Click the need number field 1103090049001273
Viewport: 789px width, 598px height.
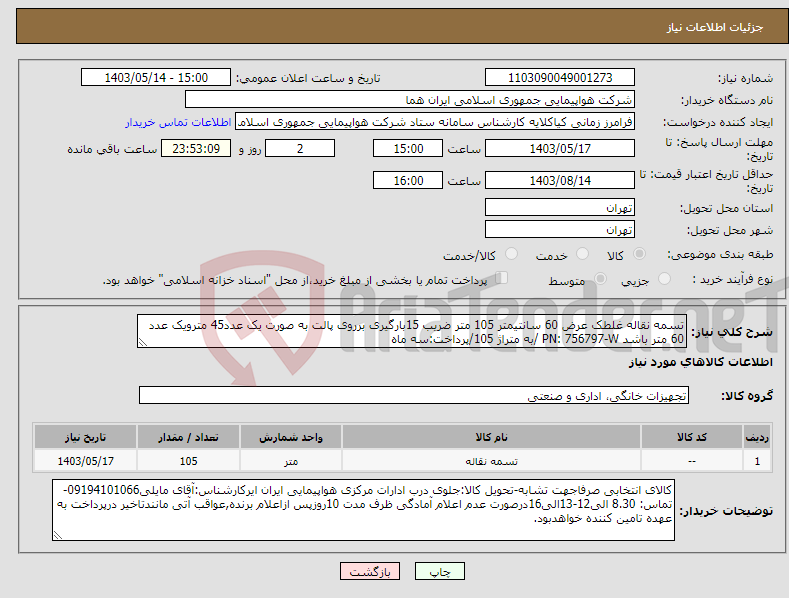[560, 78]
